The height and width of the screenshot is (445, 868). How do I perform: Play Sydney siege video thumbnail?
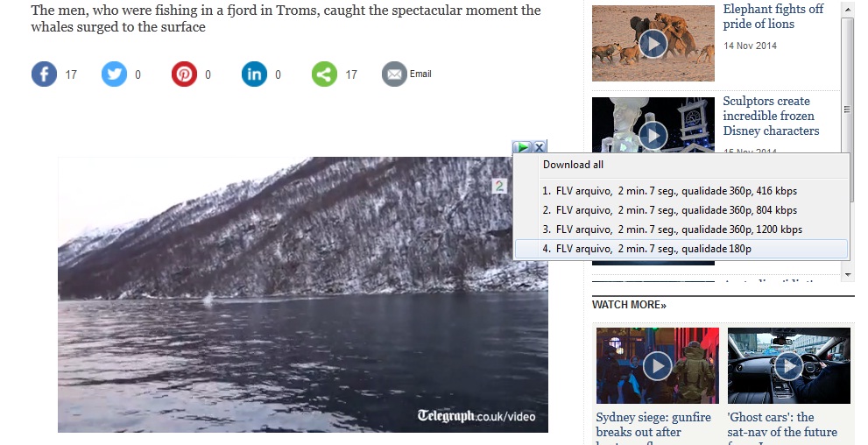tap(658, 365)
